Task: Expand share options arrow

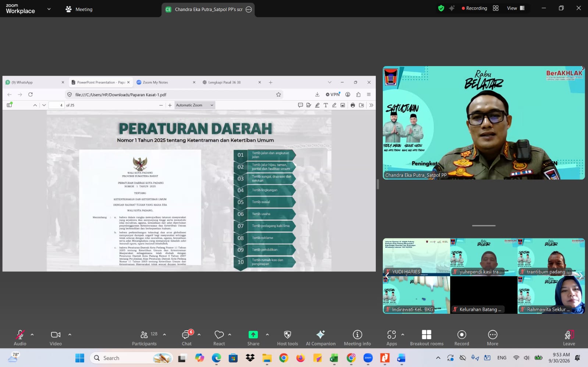Action: 267,334
